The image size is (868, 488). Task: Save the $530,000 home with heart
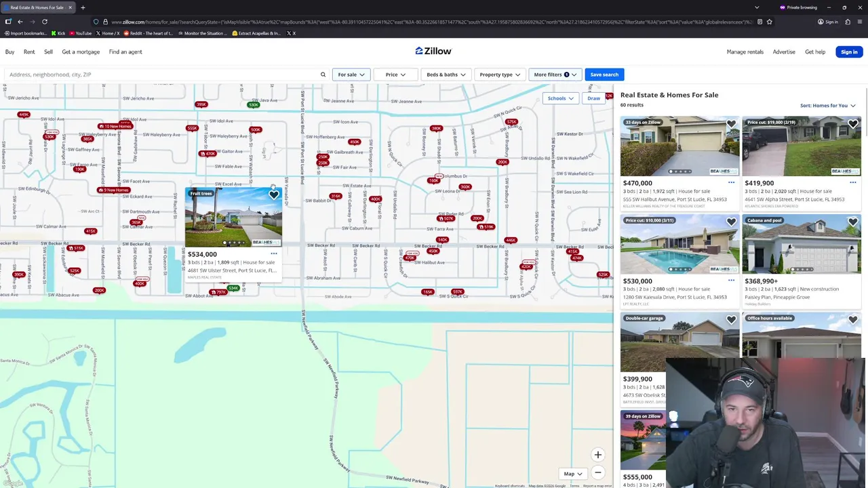[731, 222]
